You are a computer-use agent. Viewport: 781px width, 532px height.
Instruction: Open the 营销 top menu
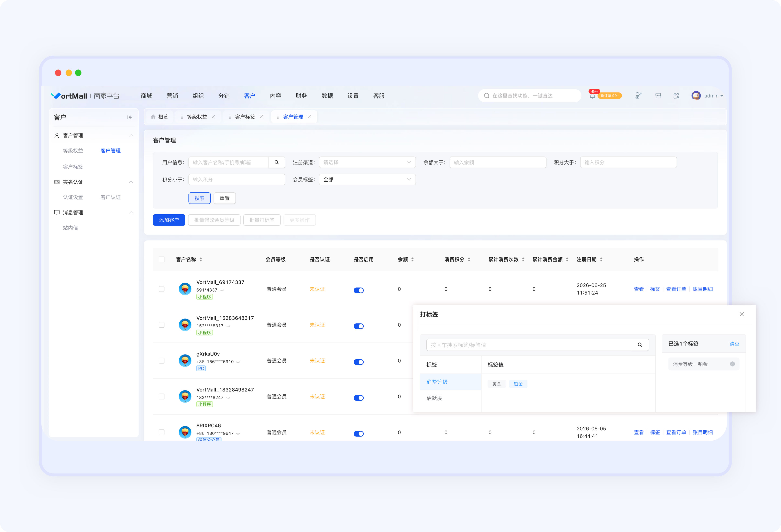pyautogui.click(x=172, y=96)
